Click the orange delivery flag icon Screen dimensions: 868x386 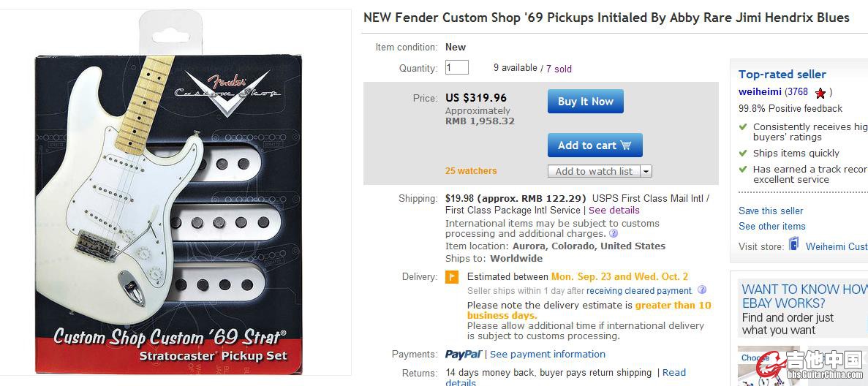[453, 277]
